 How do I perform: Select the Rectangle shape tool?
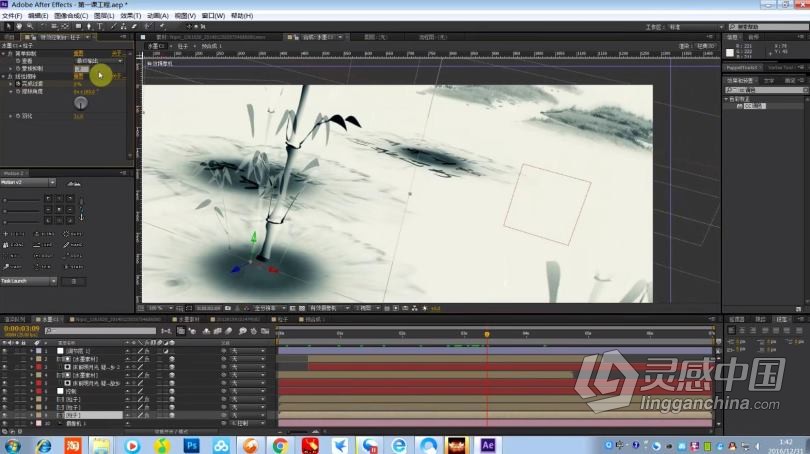click(x=79, y=26)
